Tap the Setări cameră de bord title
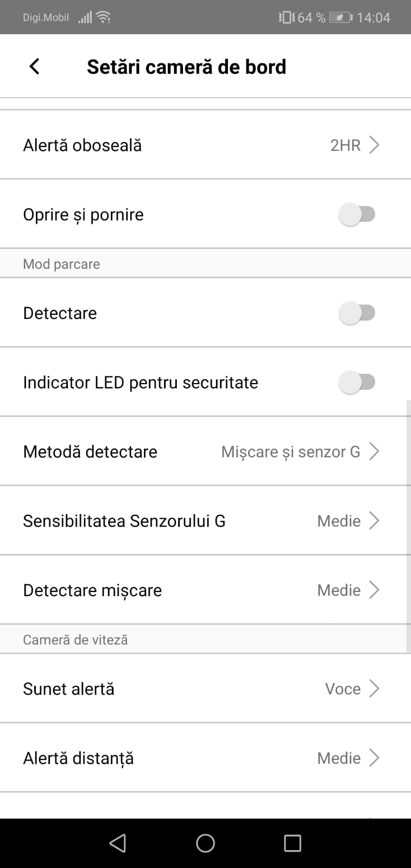The image size is (411, 868). pyautogui.click(x=186, y=67)
